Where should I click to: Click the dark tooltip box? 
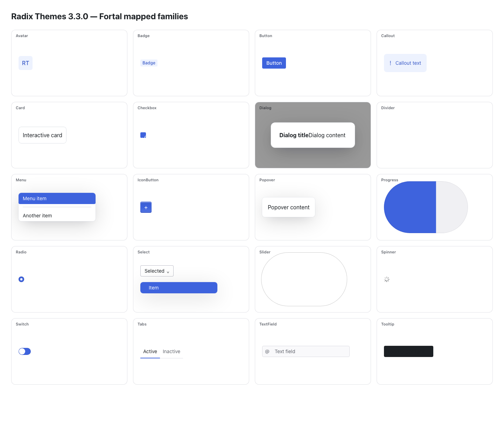[408, 351]
